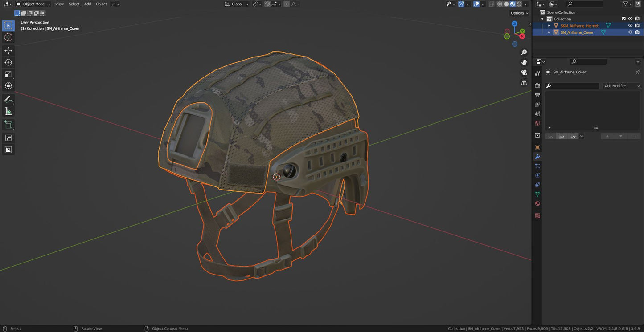
Task: Toggle the Collection checkbox in the Outliner
Action: pos(624,19)
